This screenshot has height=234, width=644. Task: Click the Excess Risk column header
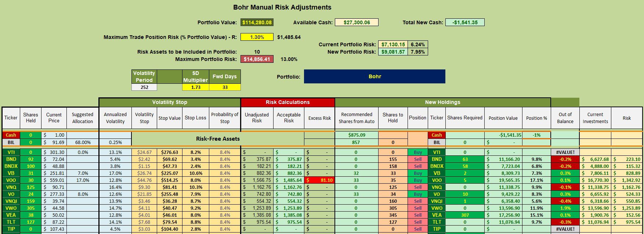coord(319,118)
